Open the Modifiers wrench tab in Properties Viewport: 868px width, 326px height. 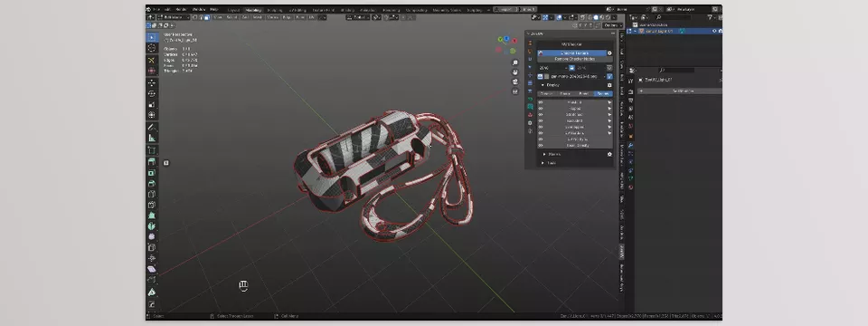[x=630, y=145]
